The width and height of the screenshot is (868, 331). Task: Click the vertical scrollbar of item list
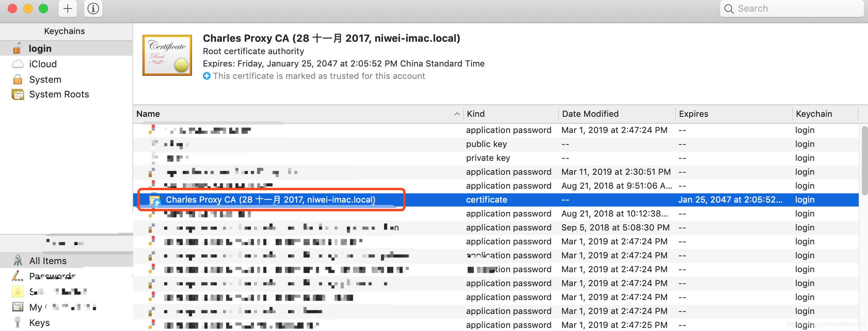tap(864, 160)
